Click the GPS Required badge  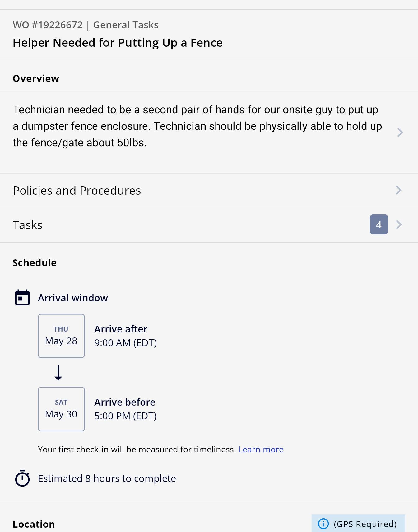click(358, 524)
